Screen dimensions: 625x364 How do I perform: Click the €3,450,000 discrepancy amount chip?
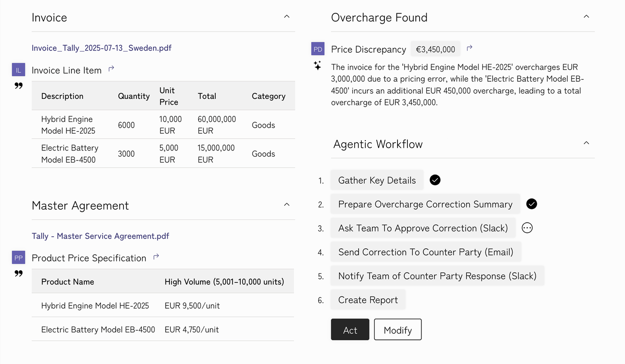(435, 48)
